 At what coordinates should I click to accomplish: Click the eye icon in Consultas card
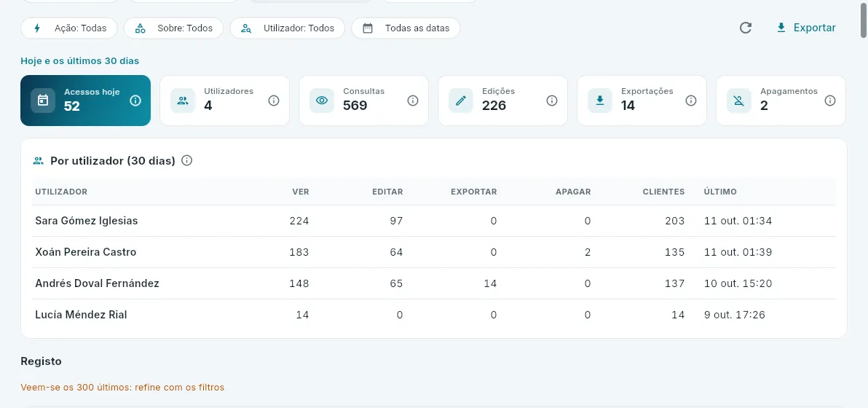click(322, 101)
